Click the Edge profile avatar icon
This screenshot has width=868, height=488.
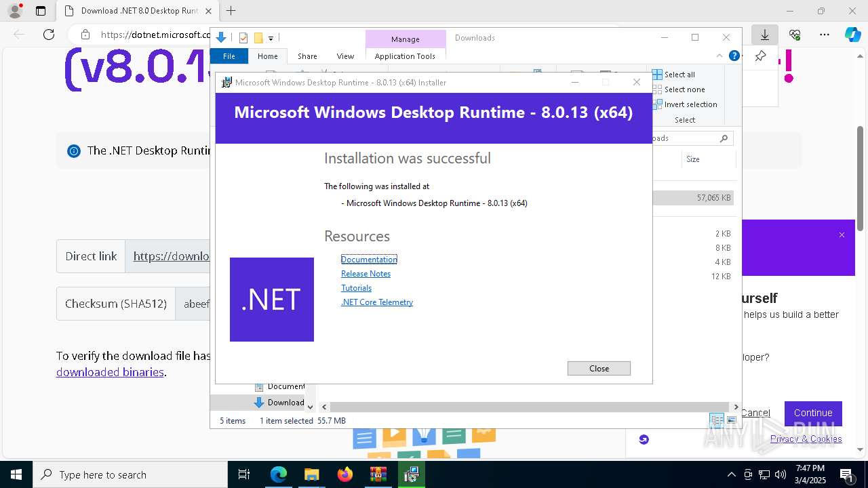14,11
